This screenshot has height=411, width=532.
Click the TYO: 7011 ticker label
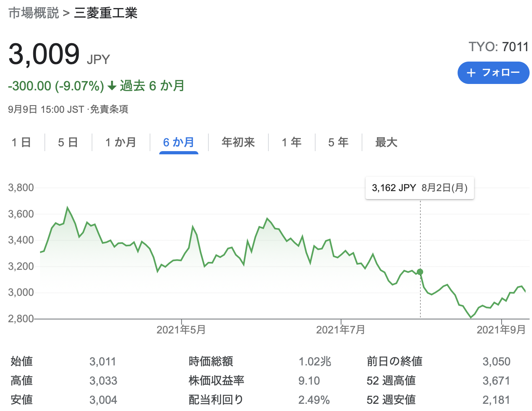click(499, 47)
